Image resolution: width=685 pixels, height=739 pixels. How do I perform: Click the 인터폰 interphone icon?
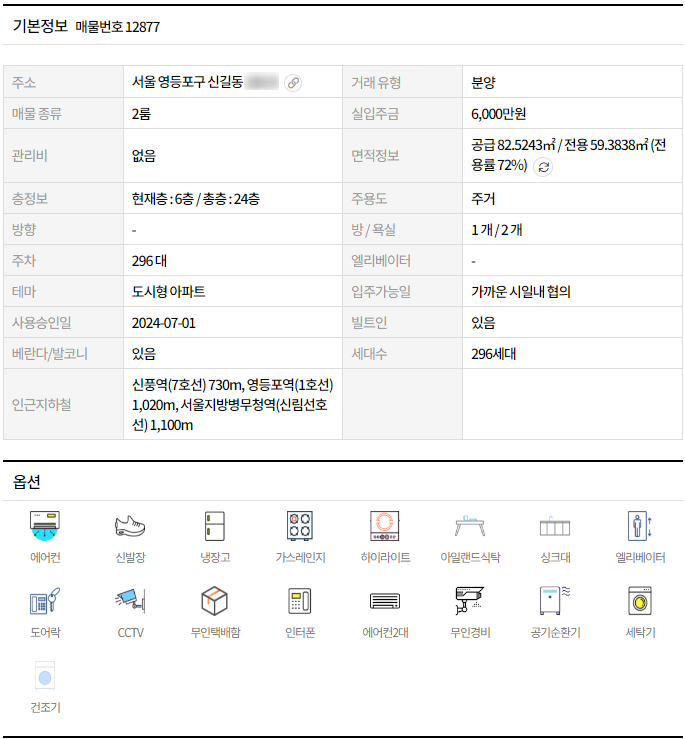(x=300, y=601)
